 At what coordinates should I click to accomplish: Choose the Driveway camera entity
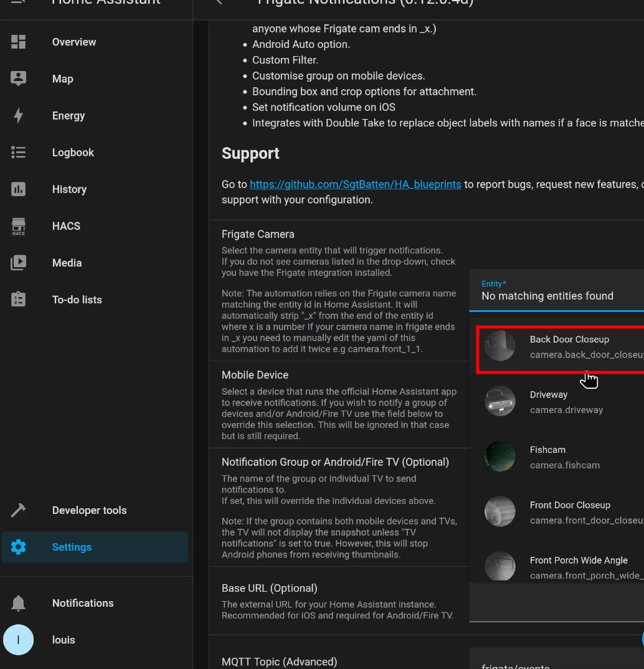coord(557,402)
